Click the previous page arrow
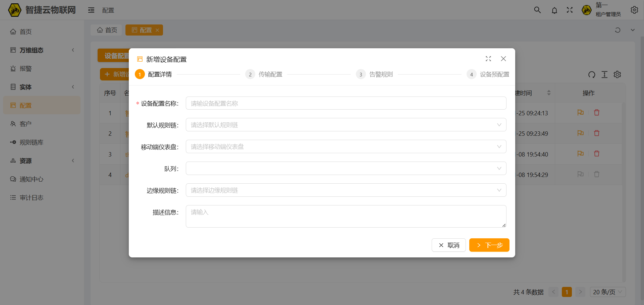This screenshot has width=644, height=305. click(x=553, y=292)
